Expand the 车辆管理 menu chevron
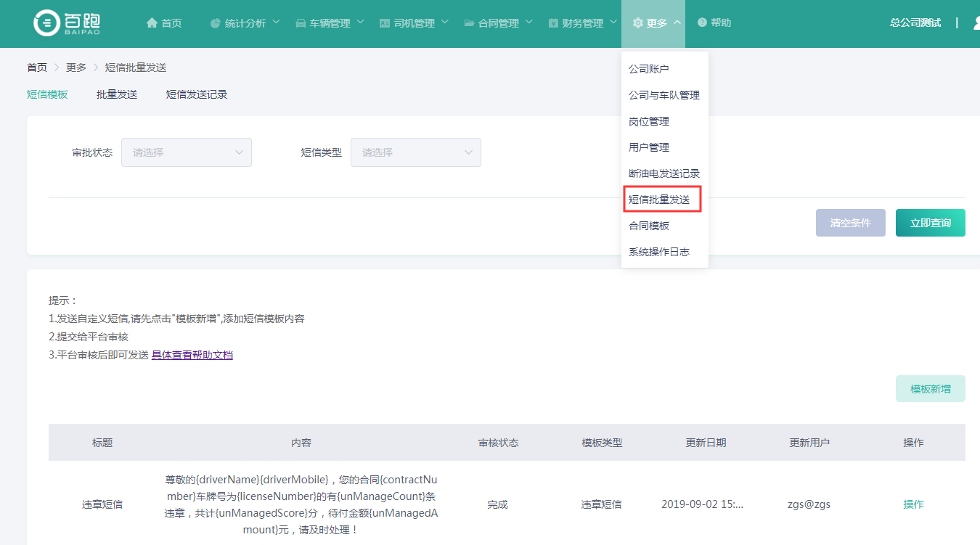Screen dimensions: 980x545 click(360, 22)
